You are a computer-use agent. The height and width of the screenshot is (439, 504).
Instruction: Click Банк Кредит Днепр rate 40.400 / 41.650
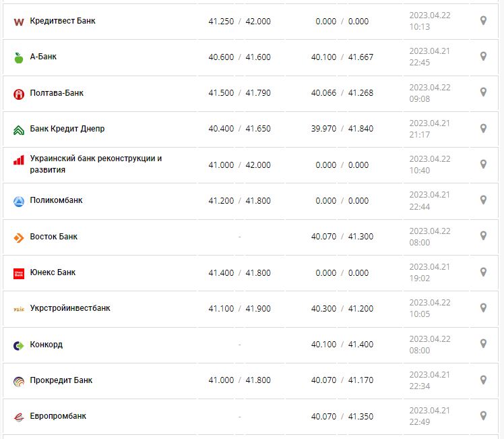(239, 129)
